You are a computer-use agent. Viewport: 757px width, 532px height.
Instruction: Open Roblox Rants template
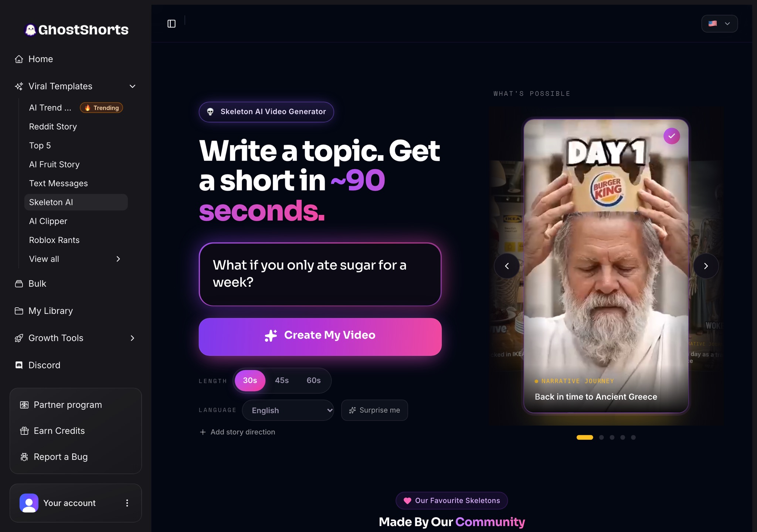click(54, 240)
